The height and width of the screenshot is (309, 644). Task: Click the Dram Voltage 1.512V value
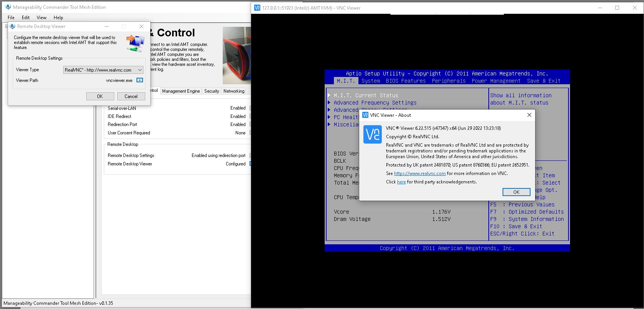[441, 219]
